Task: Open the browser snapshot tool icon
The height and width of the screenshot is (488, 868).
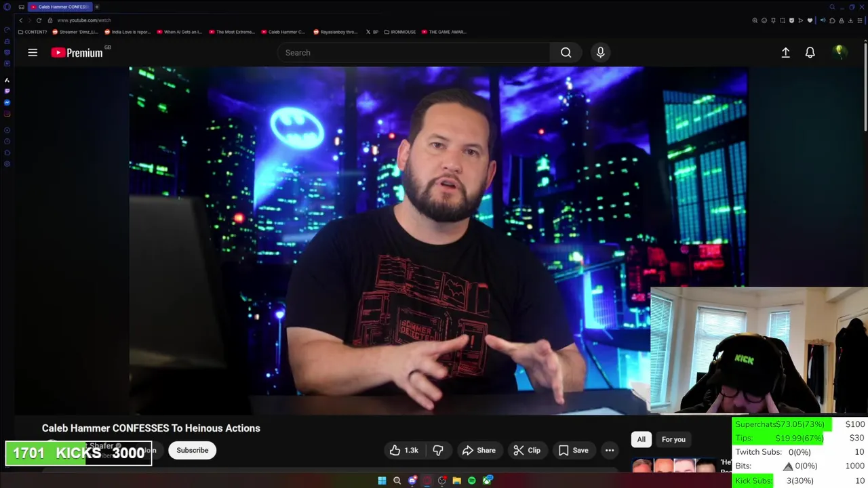Action: click(783, 20)
